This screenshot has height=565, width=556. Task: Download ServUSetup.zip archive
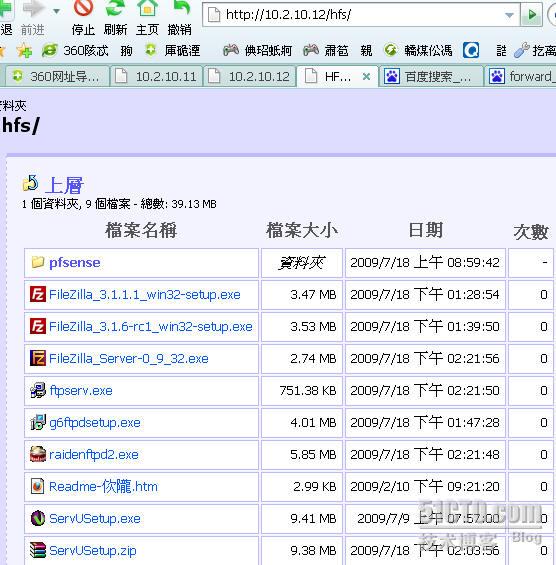[93, 551]
